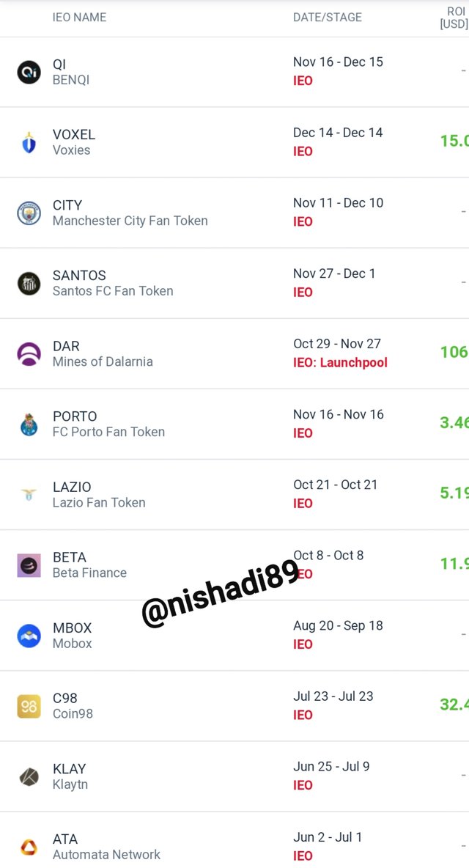Click the Lazio eagle logo icon
The height and width of the screenshot is (868, 469).
pos(29,494)
